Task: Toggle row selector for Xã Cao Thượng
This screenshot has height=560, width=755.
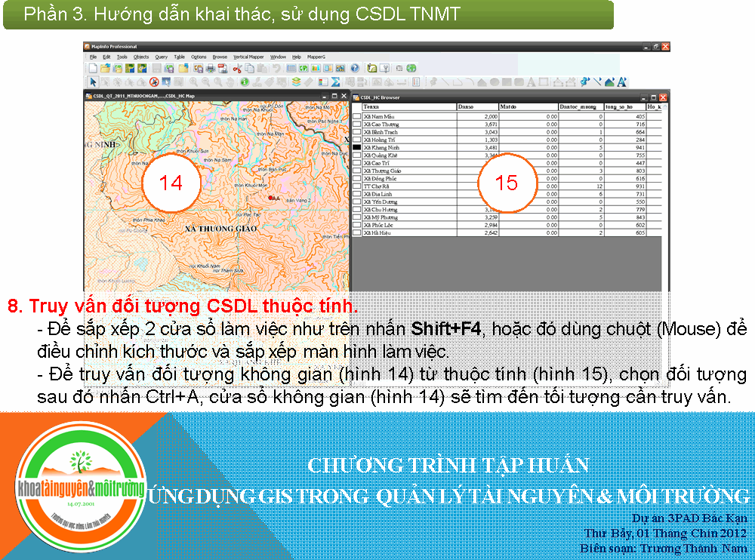Action: (x=357, y=125)
